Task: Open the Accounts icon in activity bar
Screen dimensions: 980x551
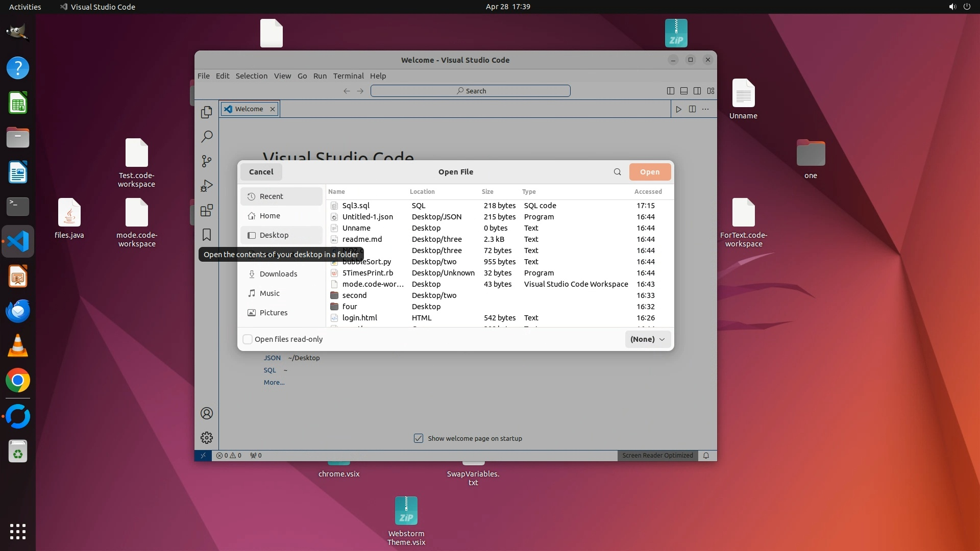Action: [206, 413]
